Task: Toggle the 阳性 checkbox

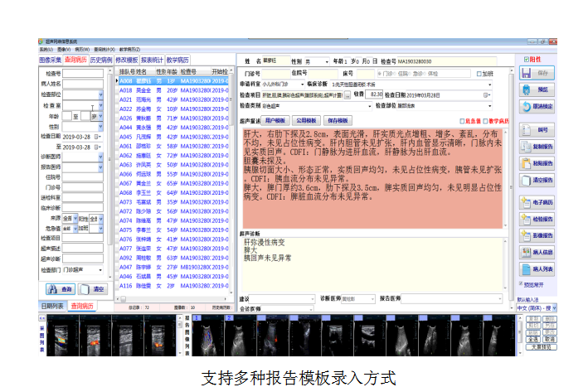Action: (527, 60)
